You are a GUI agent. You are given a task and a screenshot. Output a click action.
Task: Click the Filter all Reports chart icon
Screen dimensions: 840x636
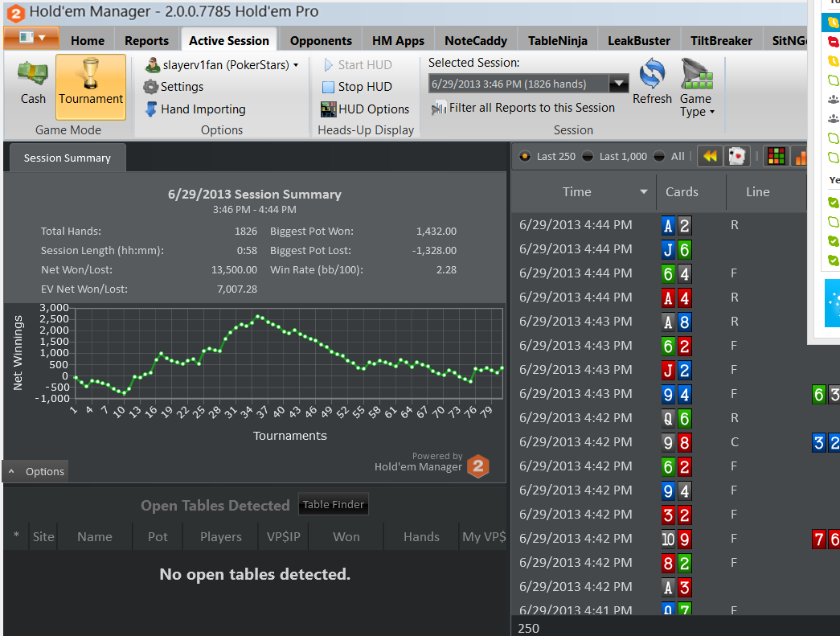coord(439,109)
